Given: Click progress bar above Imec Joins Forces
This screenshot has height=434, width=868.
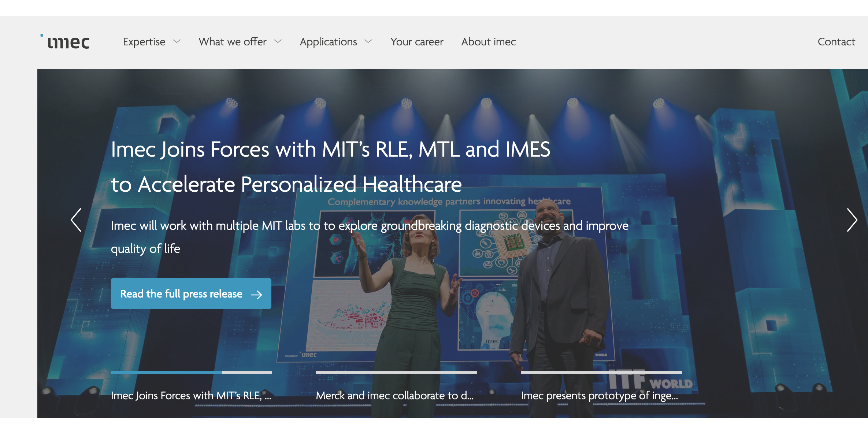Looking at the screenshot, I should [192, 372].
